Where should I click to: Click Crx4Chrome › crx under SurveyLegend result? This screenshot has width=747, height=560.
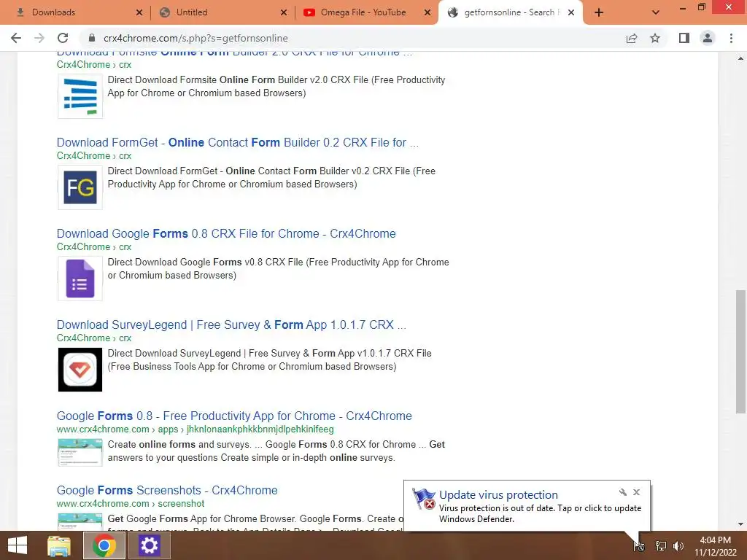(x=94, y=338)
